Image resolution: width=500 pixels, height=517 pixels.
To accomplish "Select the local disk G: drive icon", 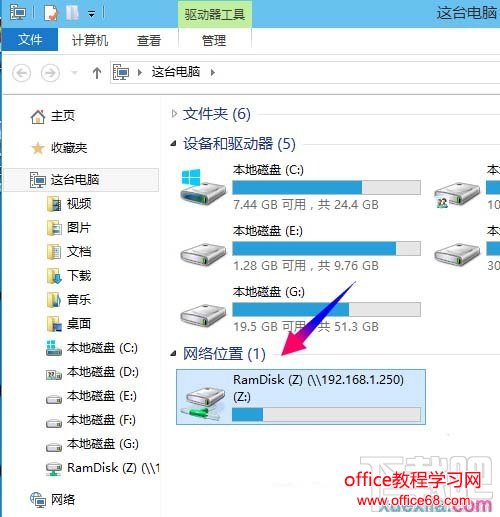I will (203, 315).
